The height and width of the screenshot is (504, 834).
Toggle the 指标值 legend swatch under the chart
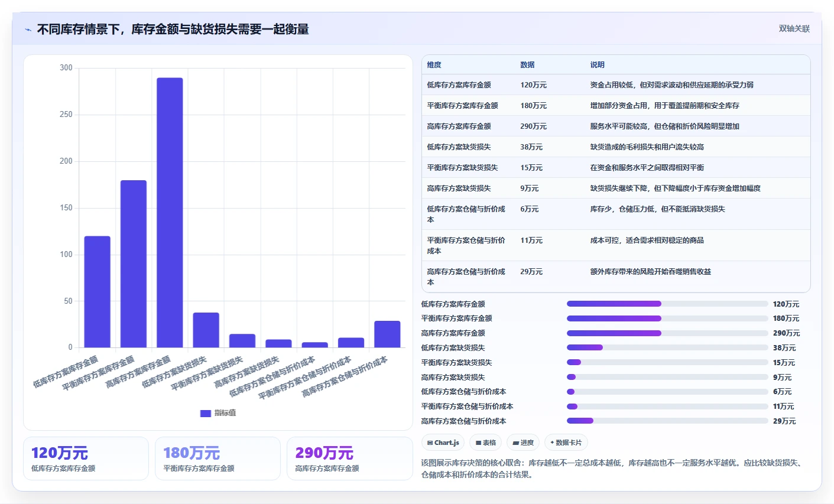(205, 413)
